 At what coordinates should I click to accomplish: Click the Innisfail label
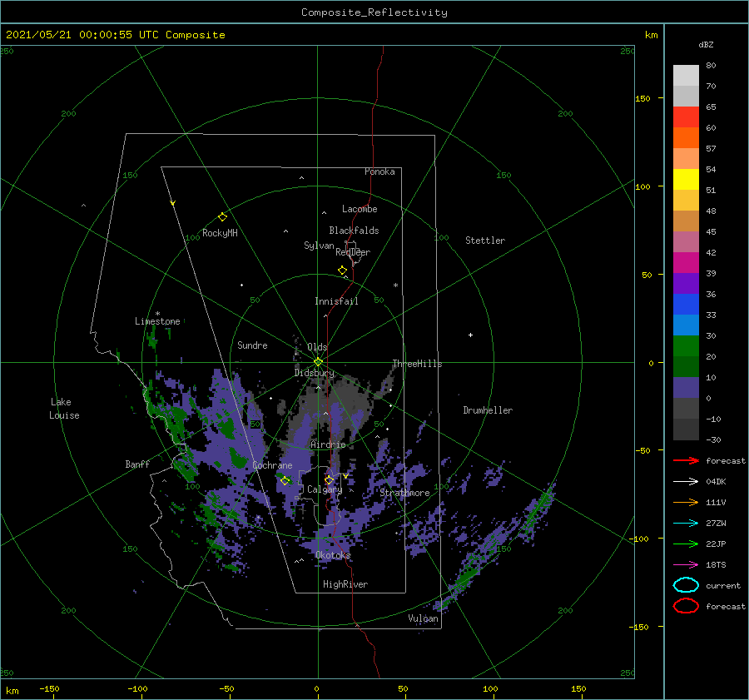(336, 301)
